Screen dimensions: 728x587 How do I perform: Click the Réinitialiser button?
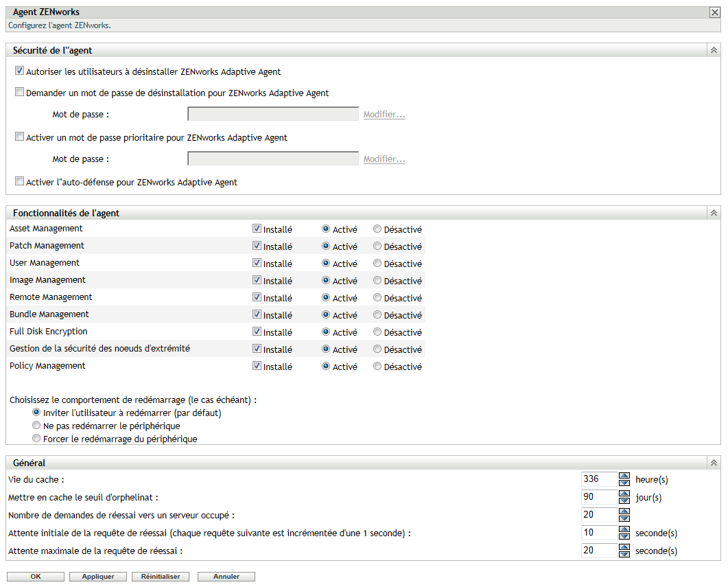161,576
